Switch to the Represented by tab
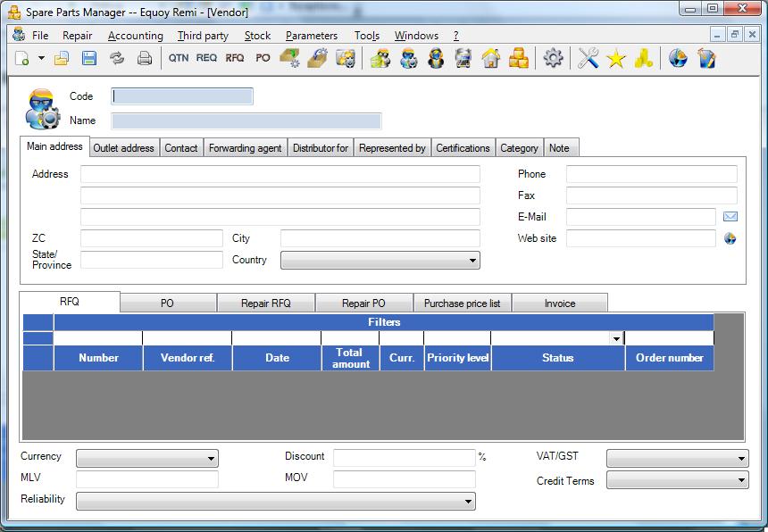Viewport: 768px width, 532px height. [x=392, y=148]
